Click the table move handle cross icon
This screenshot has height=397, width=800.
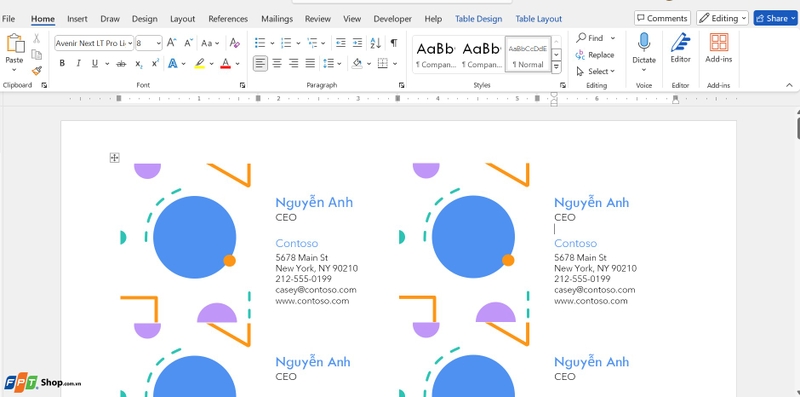(114, 158)
